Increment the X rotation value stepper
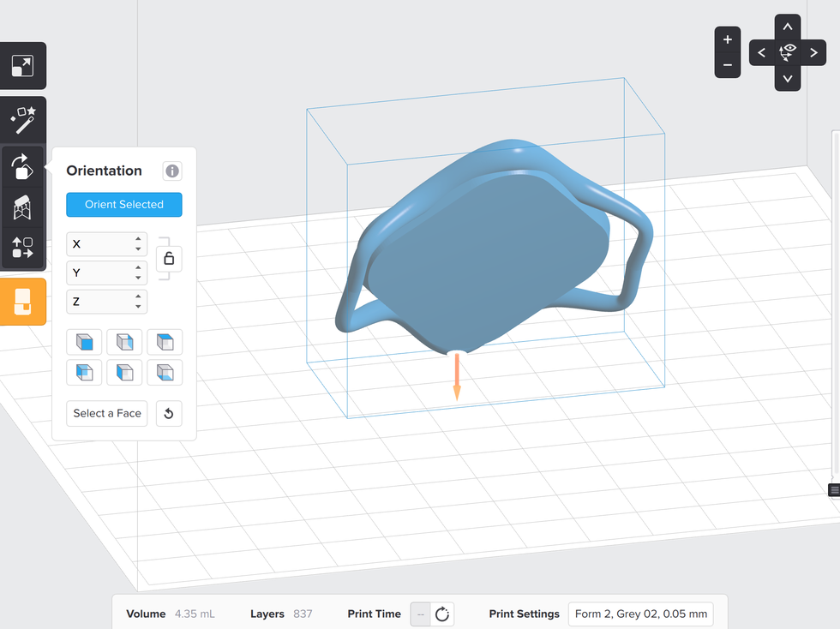Viewport: 840px width, 629px height. [x=140, y=240]
